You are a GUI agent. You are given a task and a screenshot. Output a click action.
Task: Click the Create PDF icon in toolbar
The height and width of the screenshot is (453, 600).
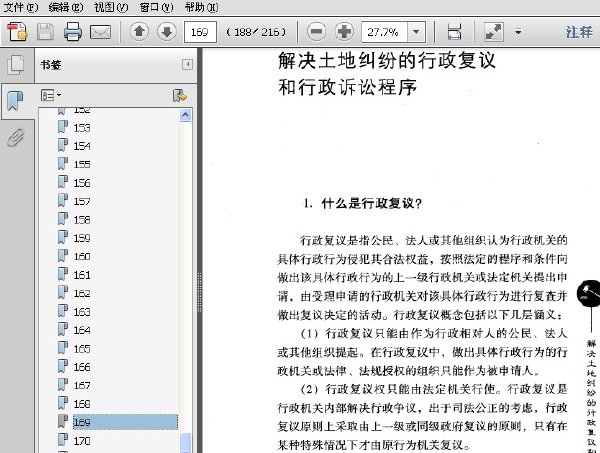[17, 31]
